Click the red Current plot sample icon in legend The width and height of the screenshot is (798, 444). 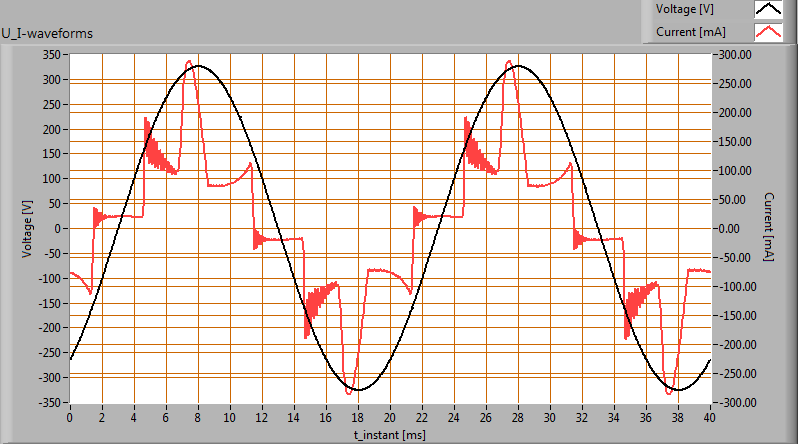click(x=767, y=32)
